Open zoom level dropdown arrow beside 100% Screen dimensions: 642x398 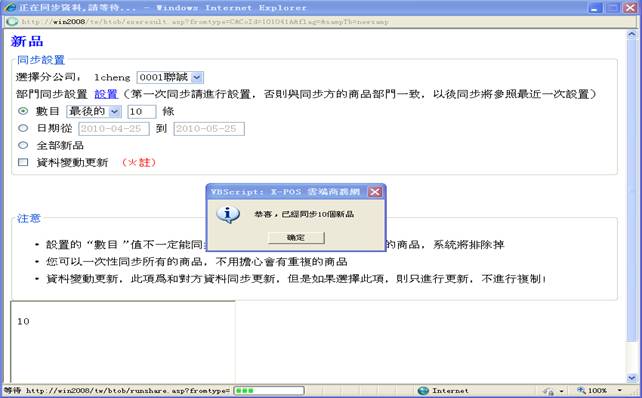click(620, 391)
